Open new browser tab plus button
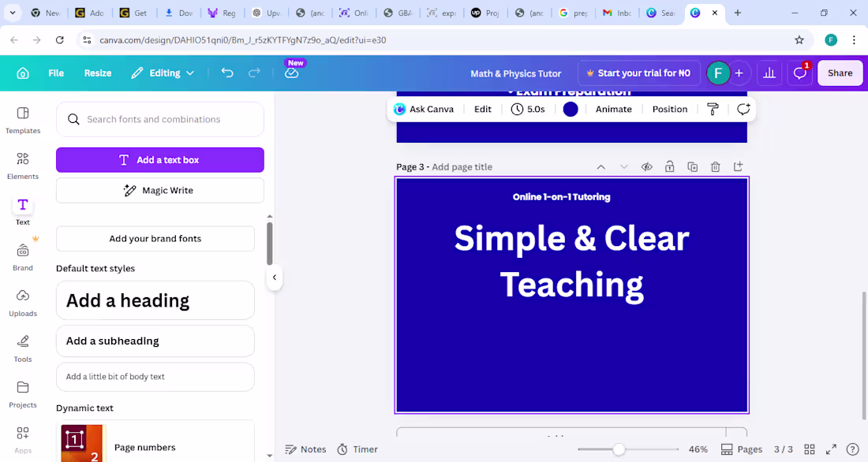 (x=737, y=13)
